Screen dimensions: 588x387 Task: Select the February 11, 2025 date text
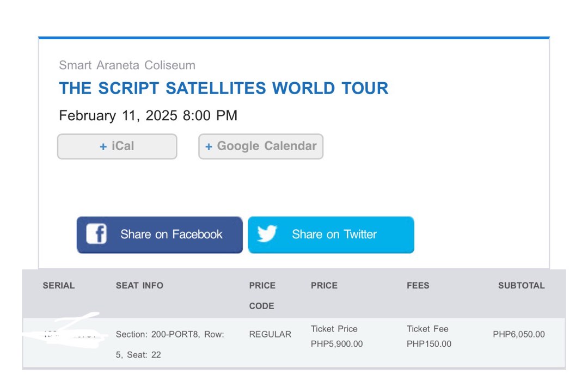pyautogui.click(x=148, y=115)
